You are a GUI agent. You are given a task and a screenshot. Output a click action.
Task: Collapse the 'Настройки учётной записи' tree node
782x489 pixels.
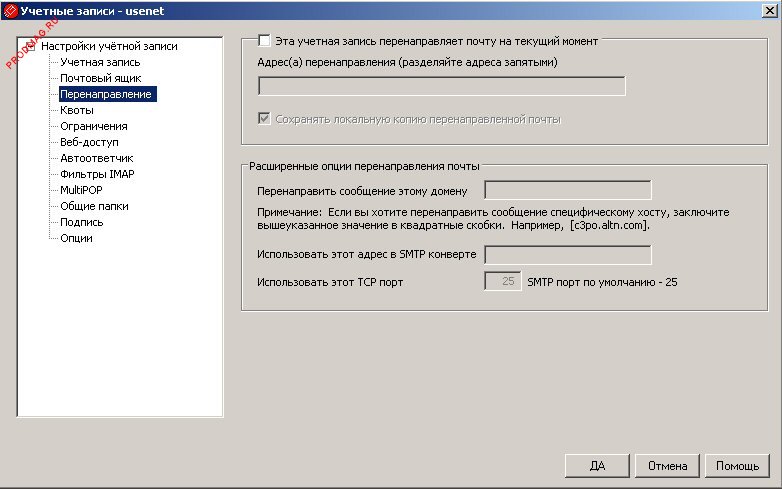(29, 46)
